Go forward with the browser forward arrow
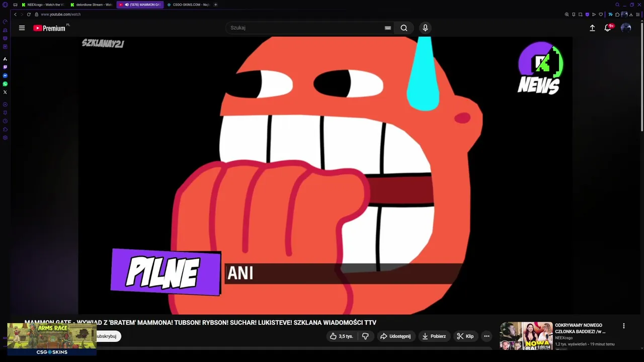This screenshot has height=362, width=644. (22, 14)
